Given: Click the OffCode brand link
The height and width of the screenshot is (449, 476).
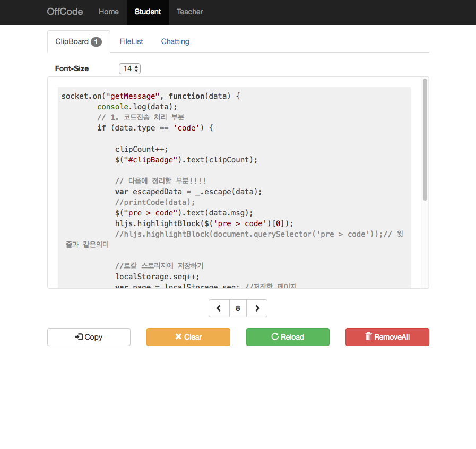Looking at the screenshot, I should click(65, 12).
